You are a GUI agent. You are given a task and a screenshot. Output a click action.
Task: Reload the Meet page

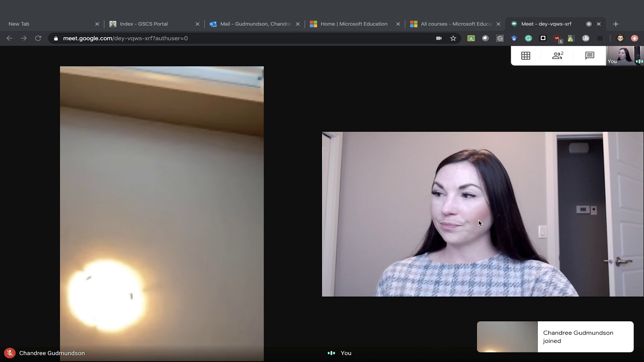click(x=38, y=38)
